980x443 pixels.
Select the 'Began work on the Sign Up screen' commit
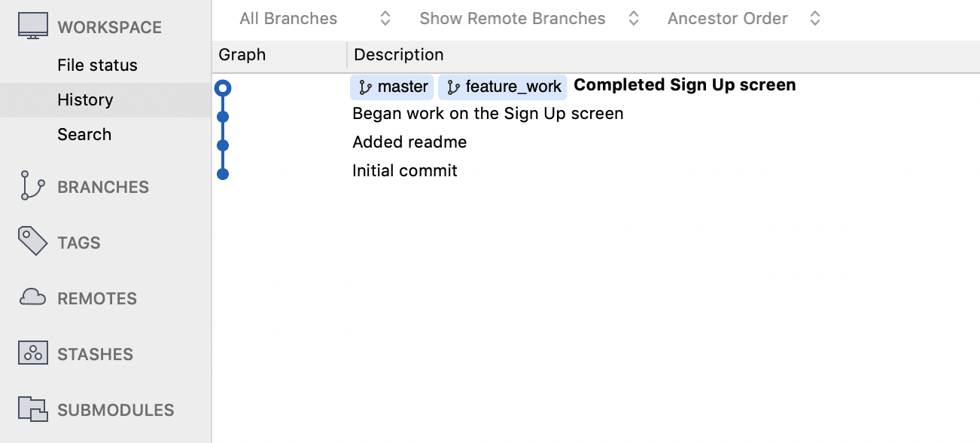[595, 114]
